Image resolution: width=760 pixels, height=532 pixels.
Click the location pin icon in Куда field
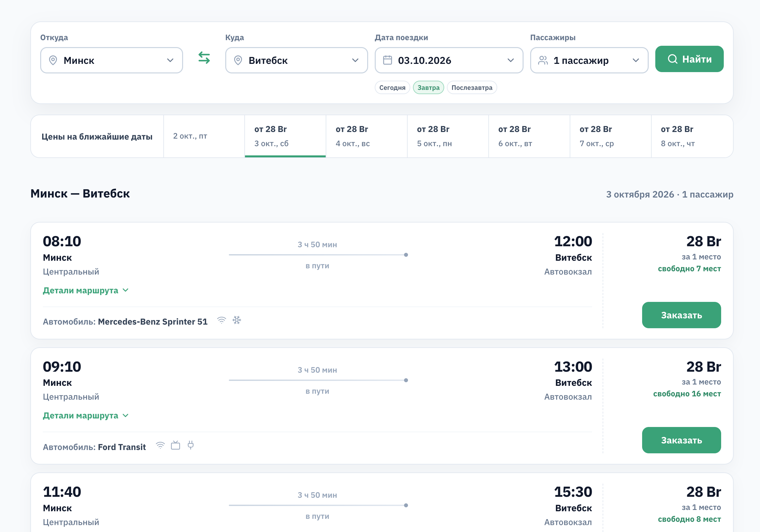[238, 60]
